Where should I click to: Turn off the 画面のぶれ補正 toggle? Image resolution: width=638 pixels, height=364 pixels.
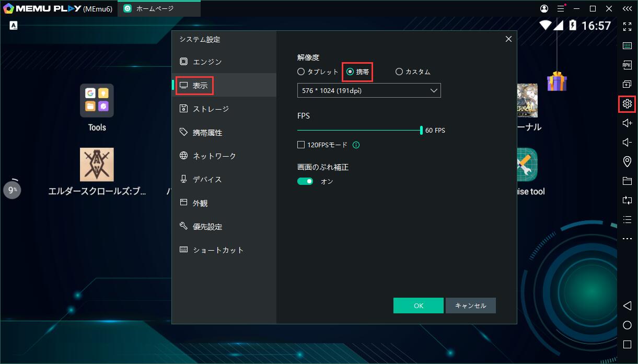305,180
